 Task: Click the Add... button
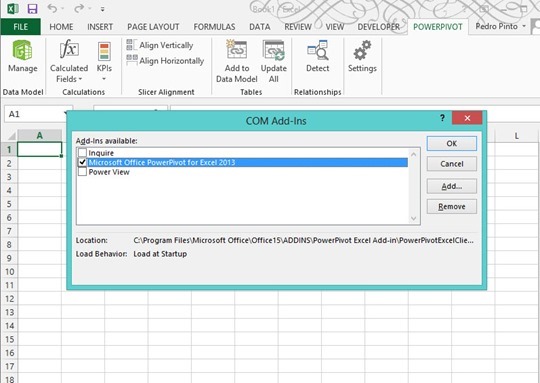tap(451, 186)
